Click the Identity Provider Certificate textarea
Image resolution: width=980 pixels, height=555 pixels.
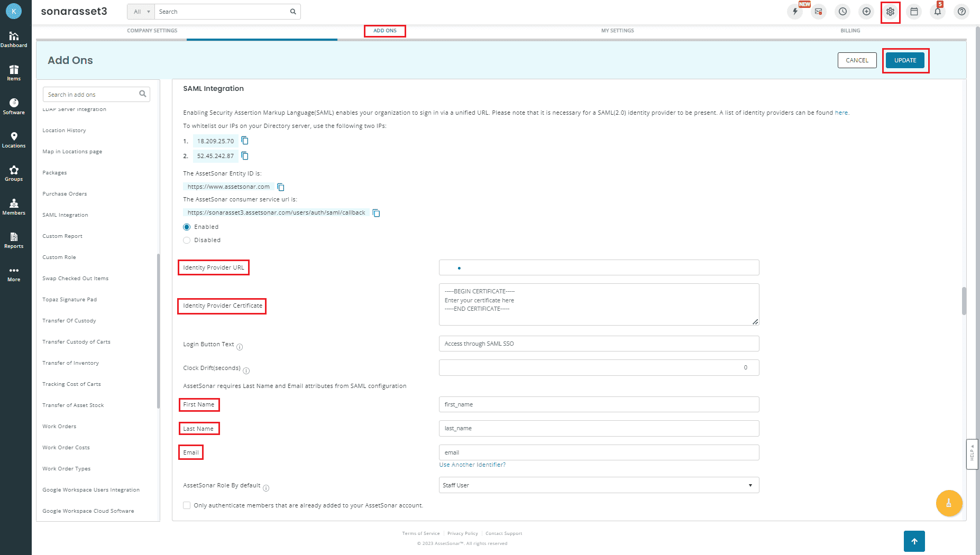click(x=599, y=304)
